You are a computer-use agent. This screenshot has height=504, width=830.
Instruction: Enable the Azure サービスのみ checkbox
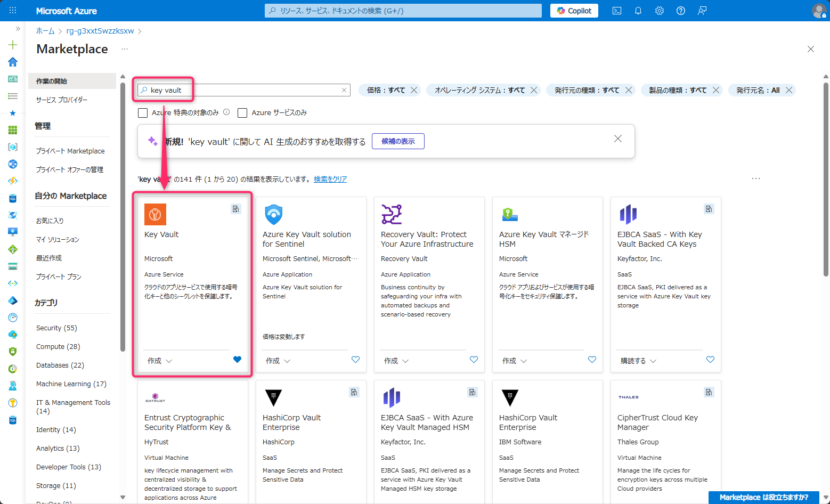click(x=242, y=113)
